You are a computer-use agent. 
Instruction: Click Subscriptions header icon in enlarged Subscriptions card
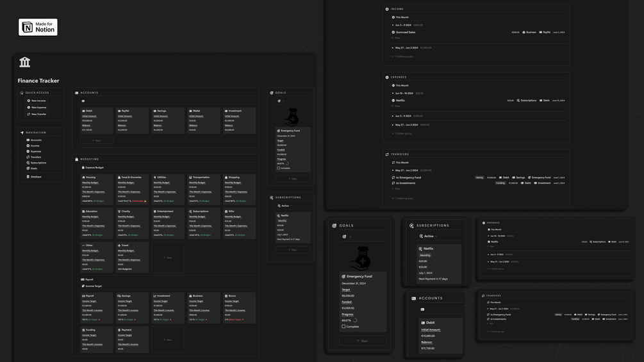point(411,226)
